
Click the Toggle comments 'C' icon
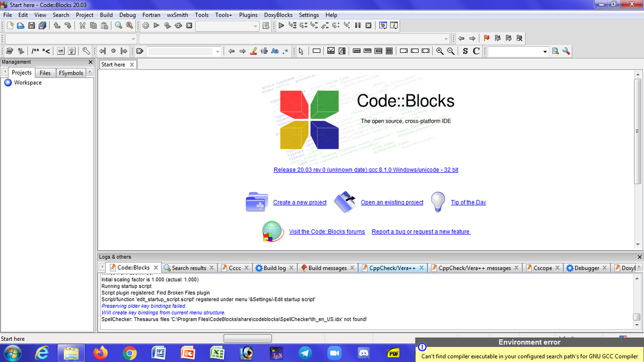coord(476,51)
